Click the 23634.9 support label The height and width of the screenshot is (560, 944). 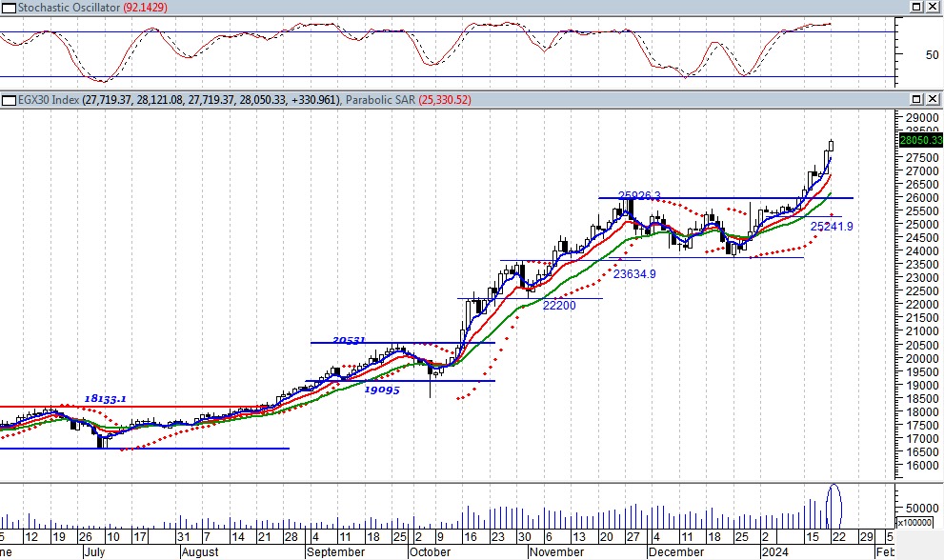pos(633,273)
